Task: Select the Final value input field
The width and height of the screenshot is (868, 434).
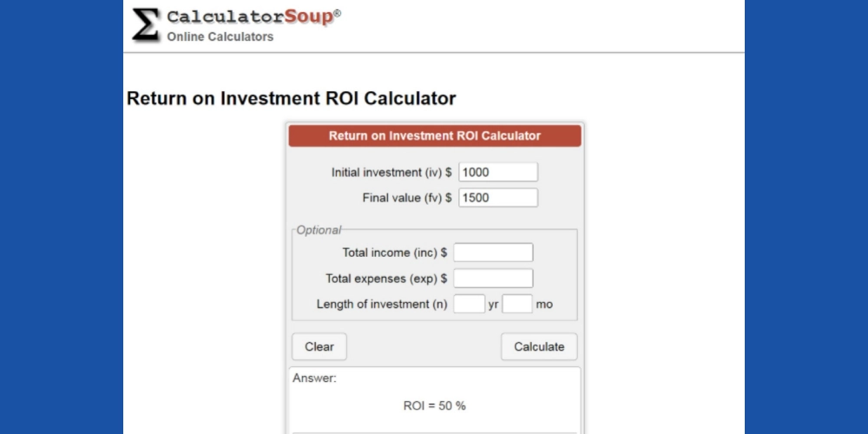Action: [x=497, y=198]
